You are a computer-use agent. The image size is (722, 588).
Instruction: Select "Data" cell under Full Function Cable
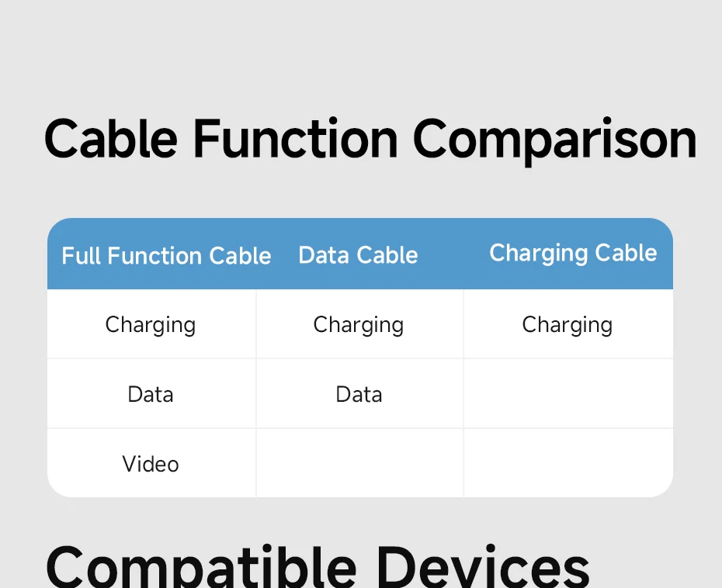tap(151, 394)
